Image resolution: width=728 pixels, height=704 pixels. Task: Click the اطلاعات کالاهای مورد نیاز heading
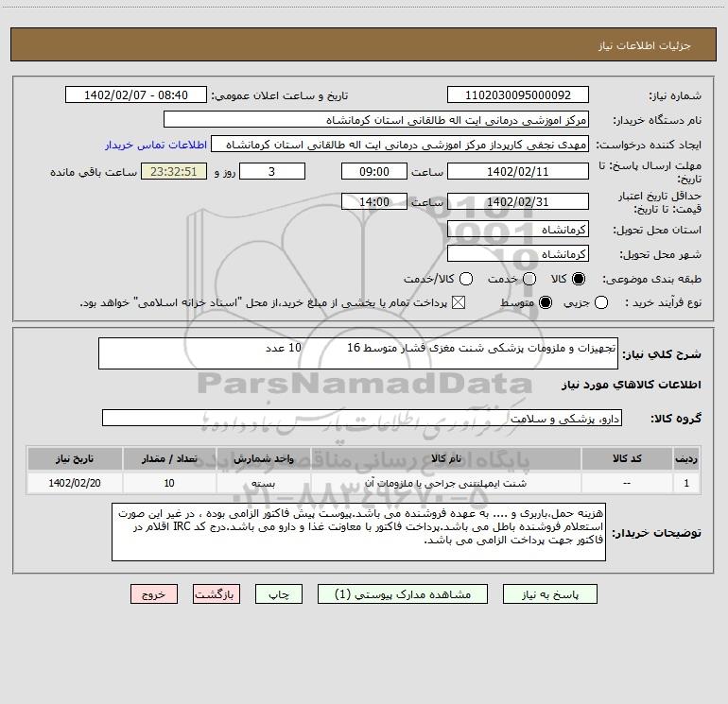(x=632, y=385)
